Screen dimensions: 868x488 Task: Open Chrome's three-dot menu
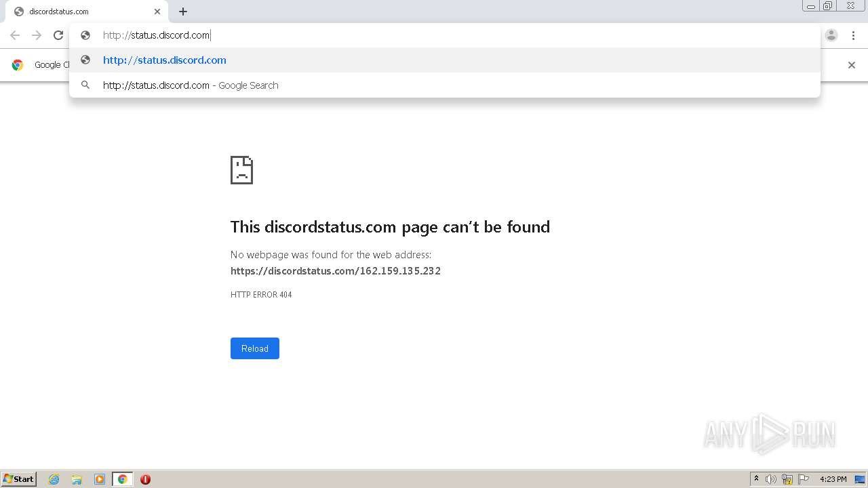(x=853, y=35)
